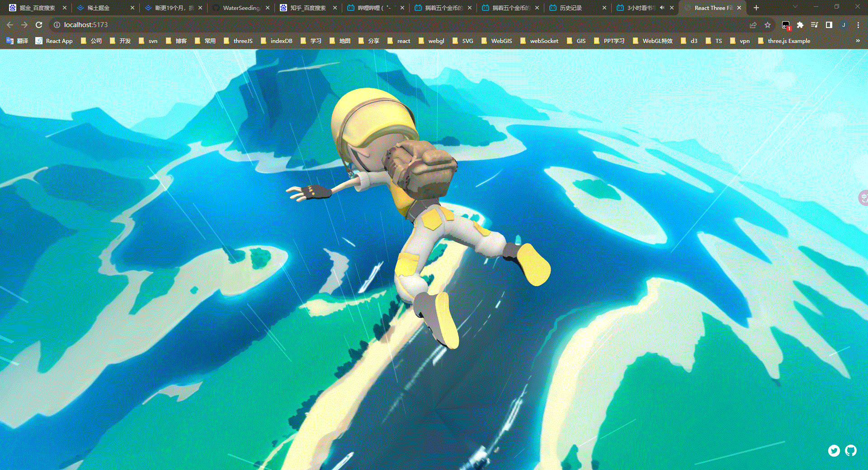This screenshot has width=868, height=470.
Task: Mute the audio on the 3小时看书 tab
Action: click(662, 8)
